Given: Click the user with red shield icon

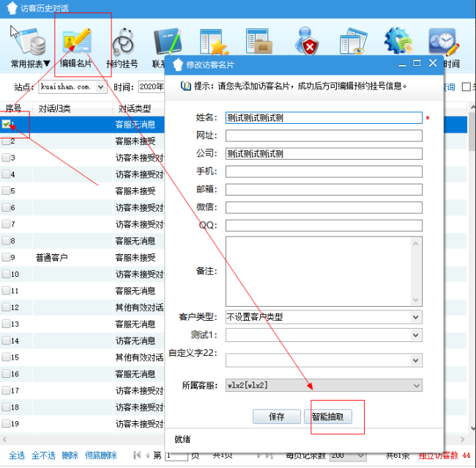Looking at the screenshot, I should (307, 41).
